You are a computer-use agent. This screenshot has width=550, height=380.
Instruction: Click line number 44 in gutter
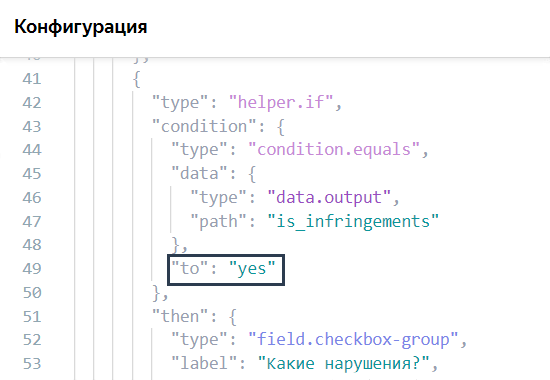[x=32, y=150]
